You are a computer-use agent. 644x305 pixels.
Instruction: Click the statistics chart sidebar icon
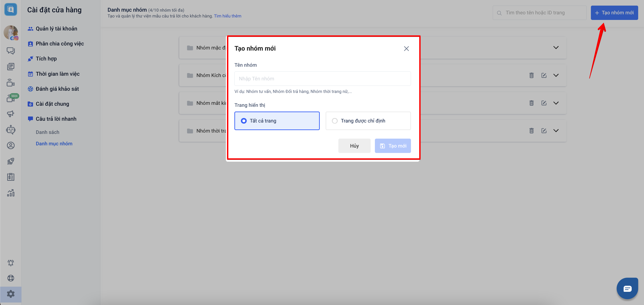coord(11,193)
